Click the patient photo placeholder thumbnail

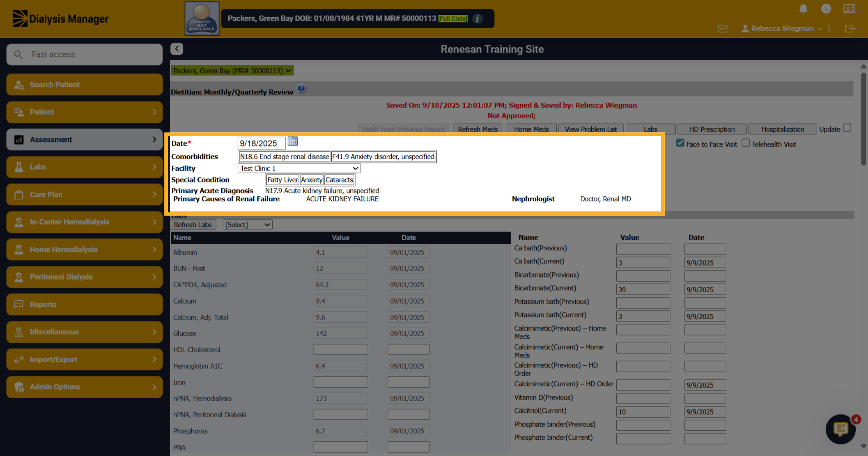pyautogui.click(x=202, y=18)
